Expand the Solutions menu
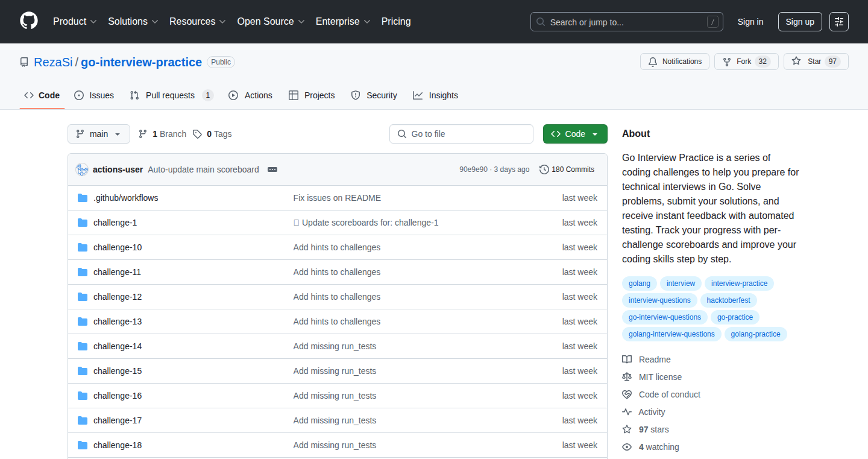This screenshot has width=868, height=459. 133,21
